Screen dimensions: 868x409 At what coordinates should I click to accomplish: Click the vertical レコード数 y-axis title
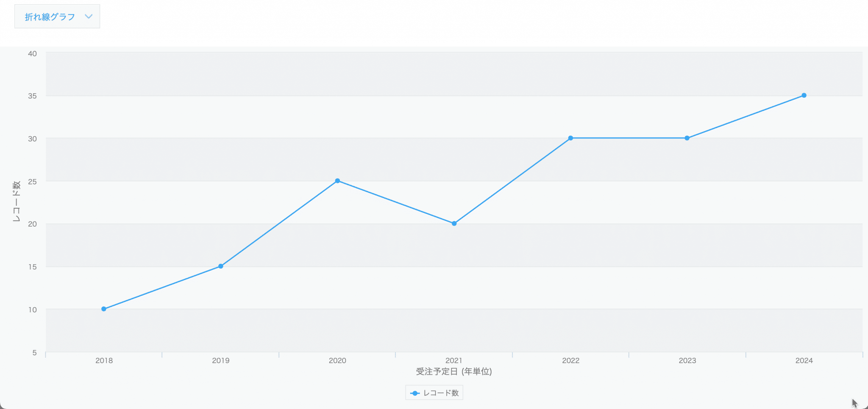tap(16, 202)
